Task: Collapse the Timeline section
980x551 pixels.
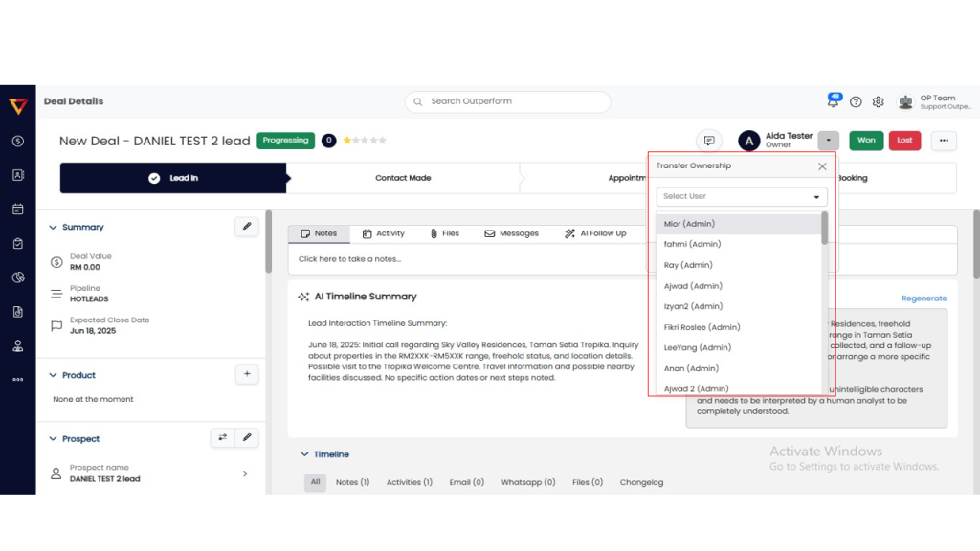Action: [305, 454]
